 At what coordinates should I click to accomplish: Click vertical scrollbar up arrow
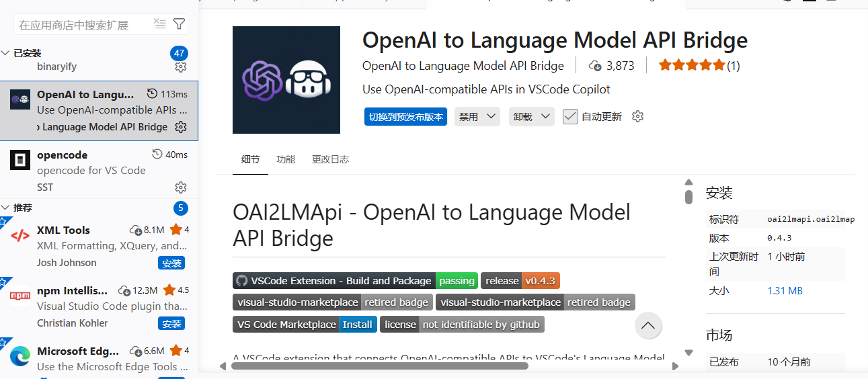(x=688, y=182)
